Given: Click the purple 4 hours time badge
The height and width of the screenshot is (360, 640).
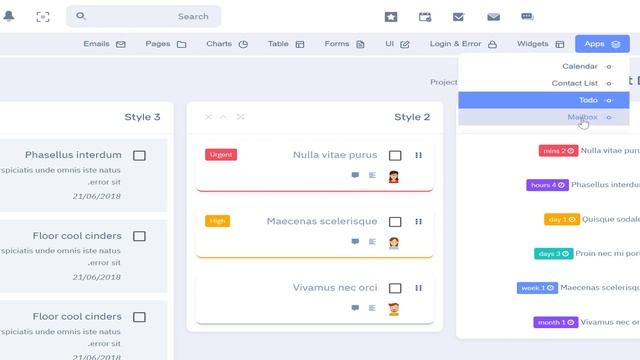Looking at the screenshot, I should pos(547,185).
